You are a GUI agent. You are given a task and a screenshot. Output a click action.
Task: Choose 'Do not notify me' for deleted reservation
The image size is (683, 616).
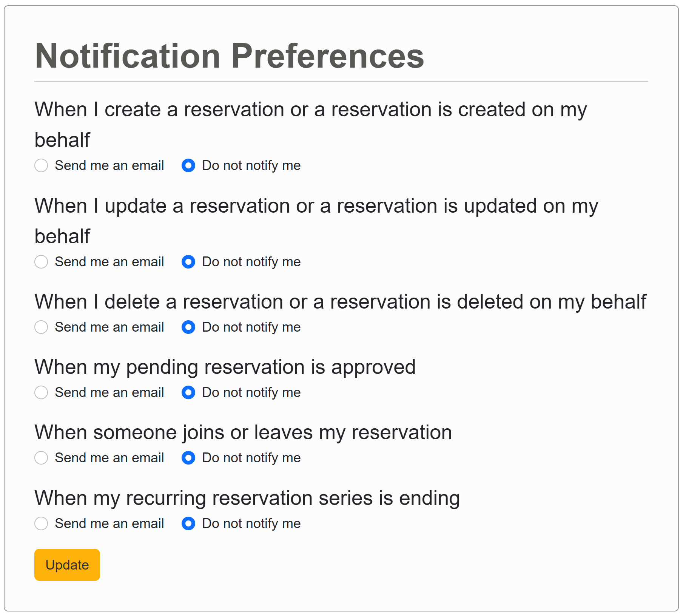188,327
